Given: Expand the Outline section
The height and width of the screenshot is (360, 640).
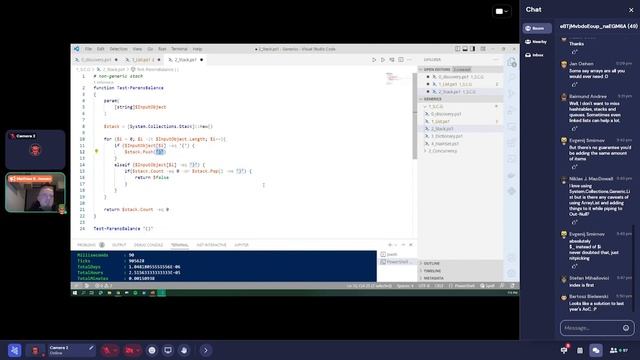Looking at the screenshot, I should coord(460,263).
